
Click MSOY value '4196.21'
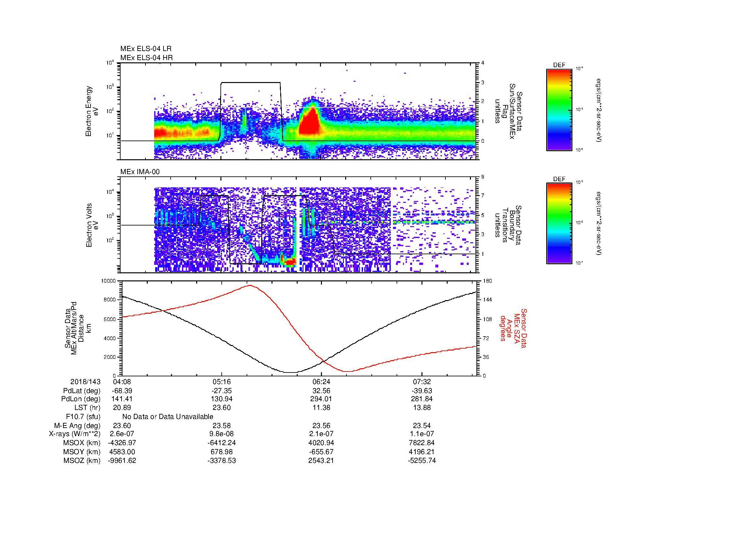click(x=422, y=452)
